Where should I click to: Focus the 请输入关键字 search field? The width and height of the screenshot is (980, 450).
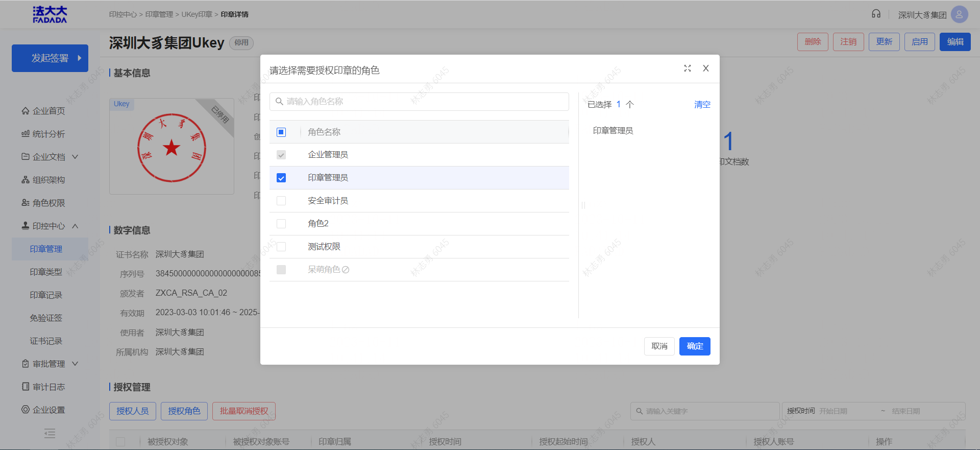[704, 411]
